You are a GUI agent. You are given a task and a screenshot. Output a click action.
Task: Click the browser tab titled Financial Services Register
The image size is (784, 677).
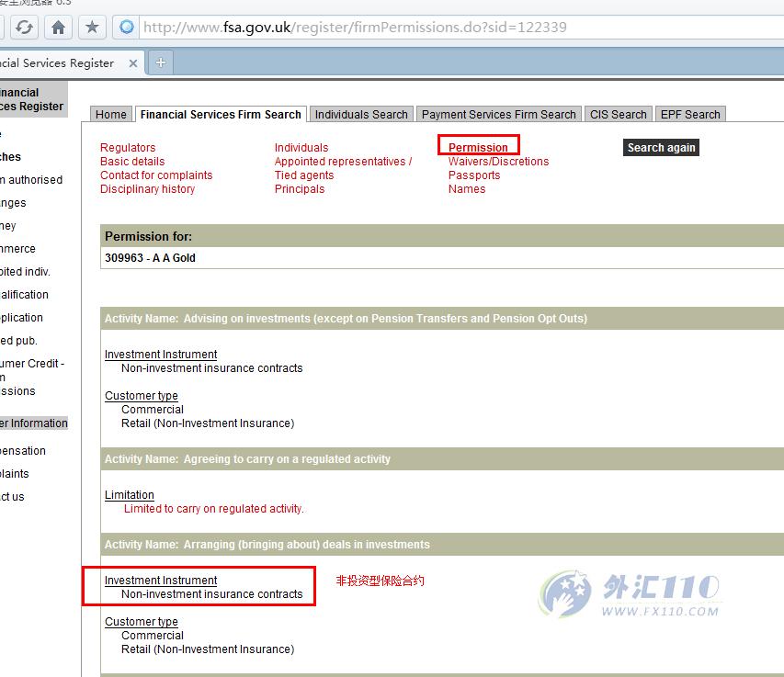pyautogui.click(x=70, y=63)
